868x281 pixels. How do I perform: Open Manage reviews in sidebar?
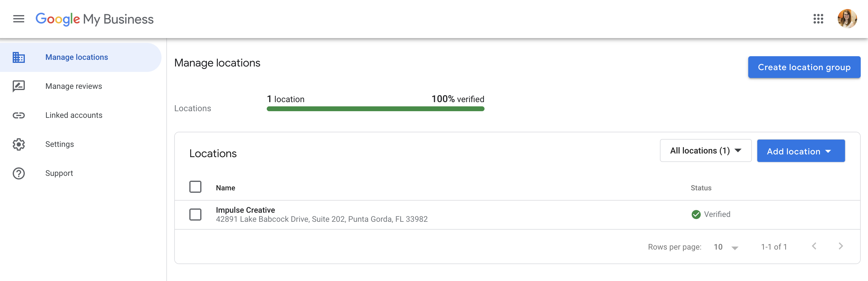coord(73,86)
